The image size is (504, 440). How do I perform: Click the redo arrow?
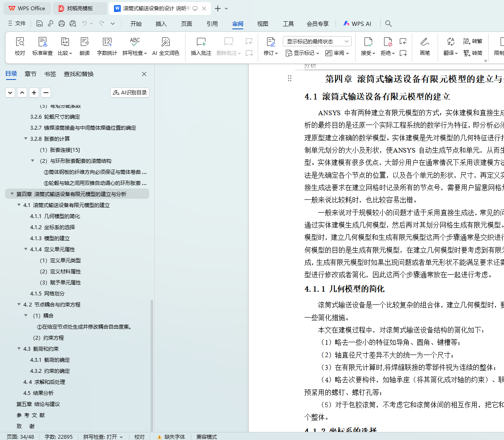tap(102, 23)
